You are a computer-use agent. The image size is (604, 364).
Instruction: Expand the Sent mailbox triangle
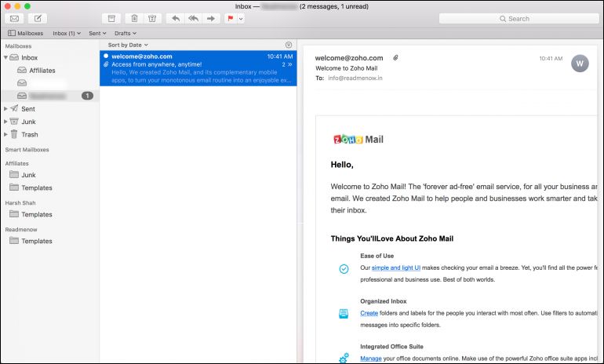pos(5,109)
